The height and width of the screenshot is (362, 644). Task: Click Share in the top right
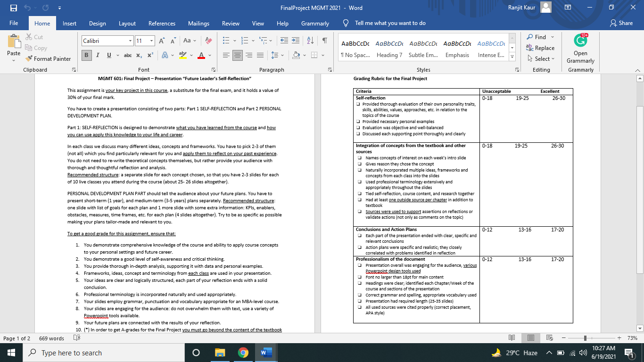[x=621, y=23]
